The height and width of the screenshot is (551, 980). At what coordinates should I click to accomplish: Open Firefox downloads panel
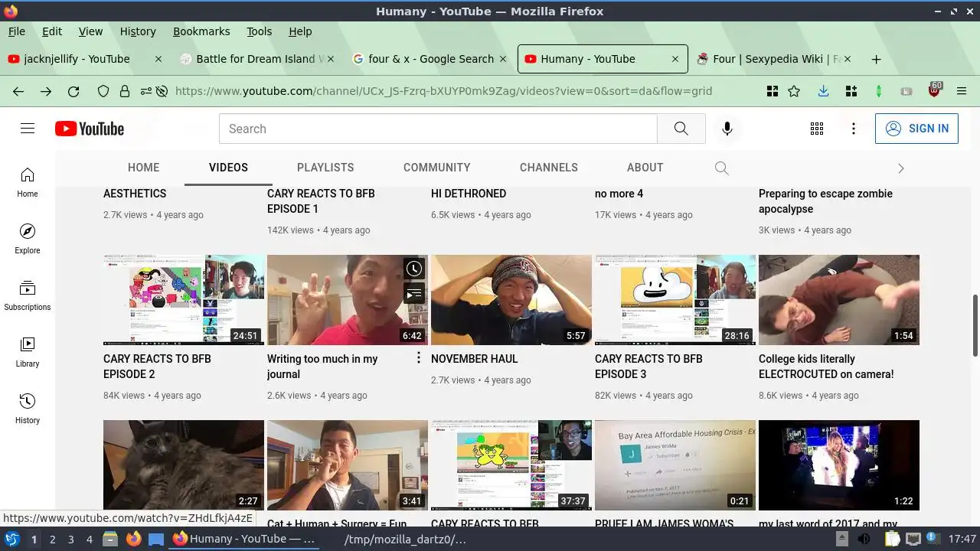tap(823, 91)
